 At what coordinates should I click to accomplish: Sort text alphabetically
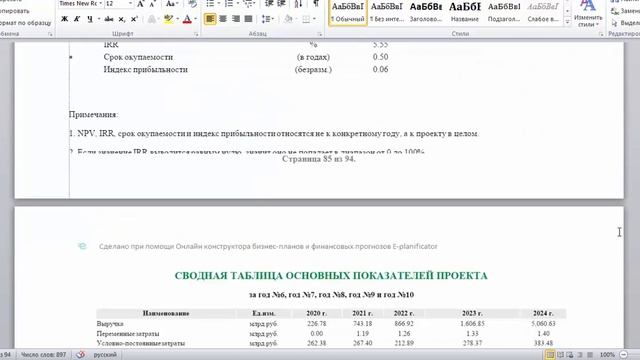coord(298,4)
